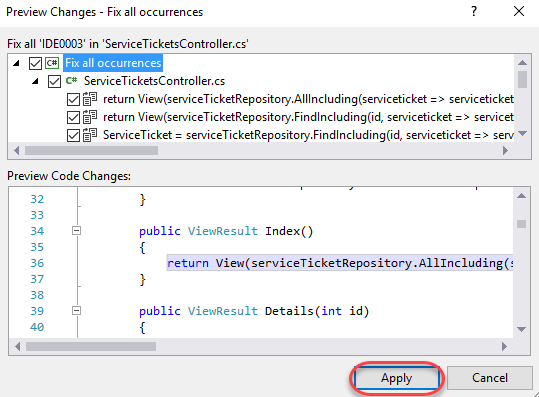Collapse the Index() method outline
The image size is (539, 397).
pos(76,231)
